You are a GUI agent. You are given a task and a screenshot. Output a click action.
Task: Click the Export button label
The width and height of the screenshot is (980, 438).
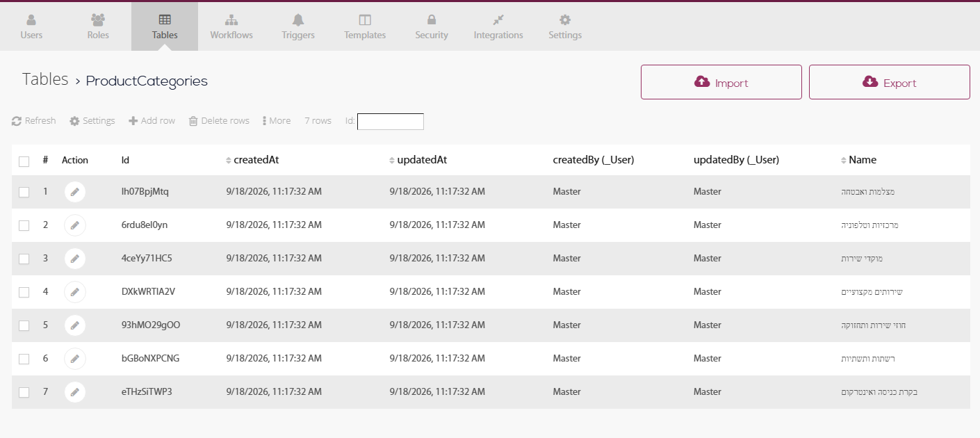tap(900, 83)
